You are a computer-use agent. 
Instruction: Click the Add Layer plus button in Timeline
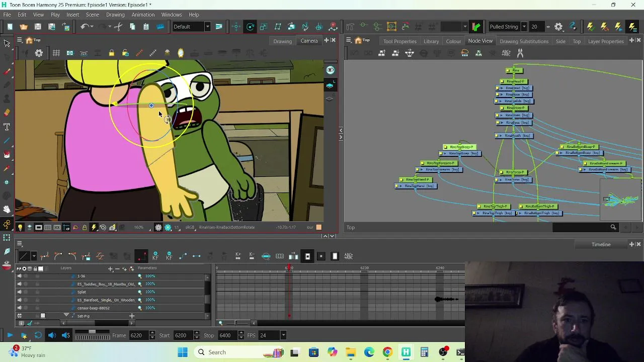(x=111, y=268)
